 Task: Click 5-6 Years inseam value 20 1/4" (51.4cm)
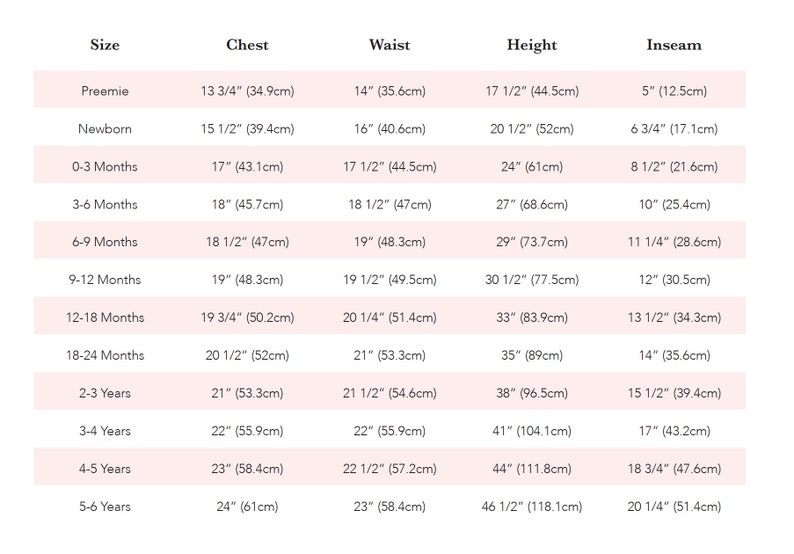pos(674,506)
